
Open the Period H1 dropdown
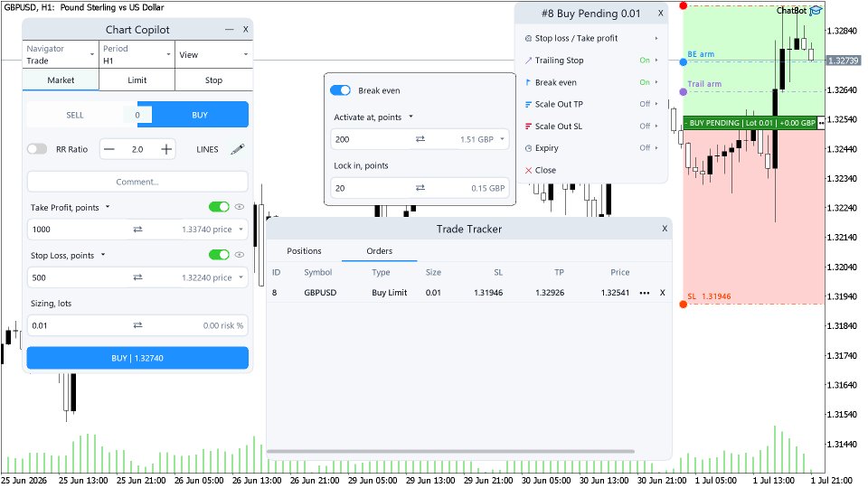[x=137, y=55]
